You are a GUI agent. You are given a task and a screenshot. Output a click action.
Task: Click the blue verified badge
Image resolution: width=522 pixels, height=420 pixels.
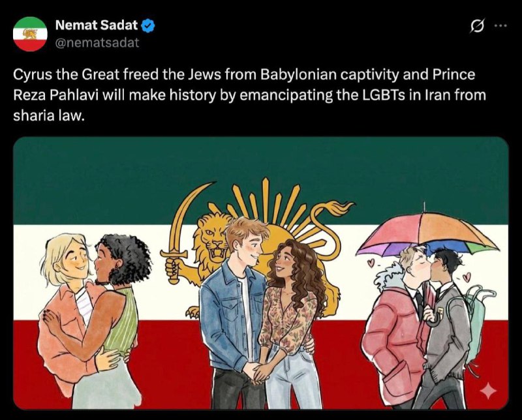pyautogui.click(x=149, y=27)
